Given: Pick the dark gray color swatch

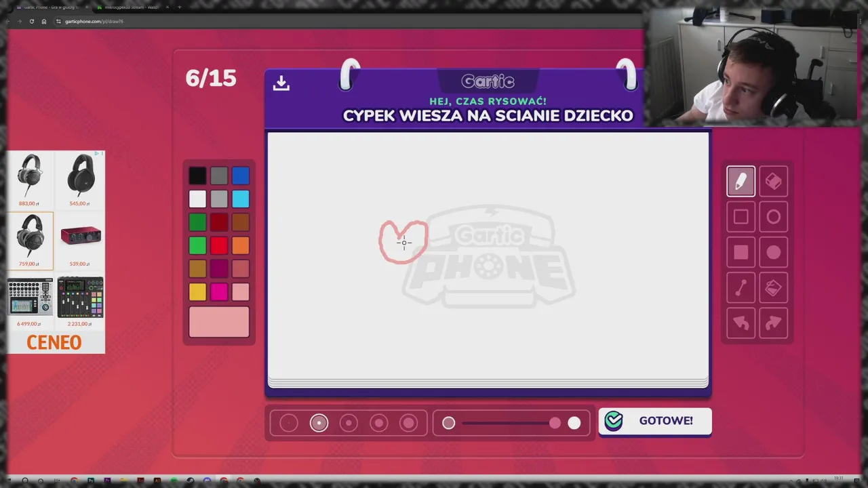Looking at the screenshot, I should click(x=219, y=176).
